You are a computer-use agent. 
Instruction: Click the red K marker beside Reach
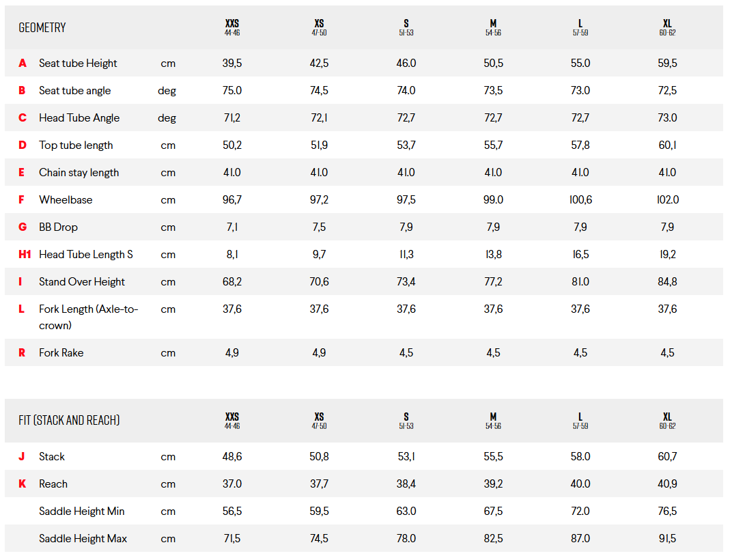pyautogui.click(x=23, y=484)
